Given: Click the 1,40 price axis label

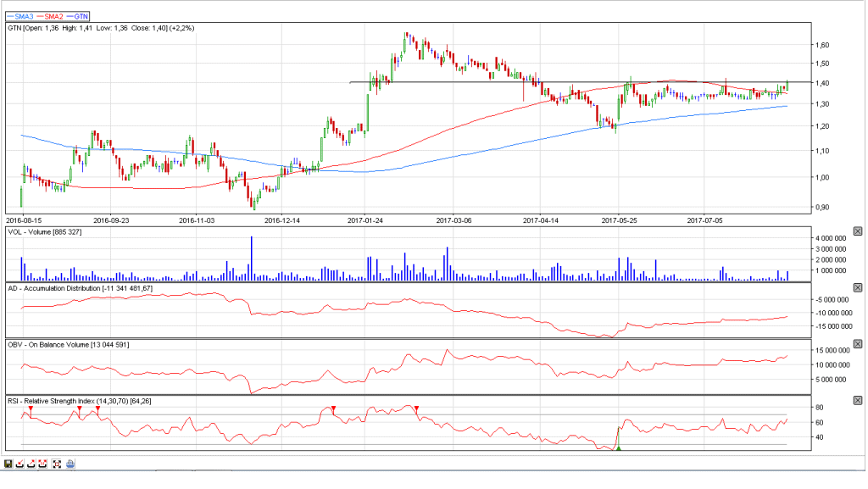Looking at the screenshot, I should pos(822,83).
